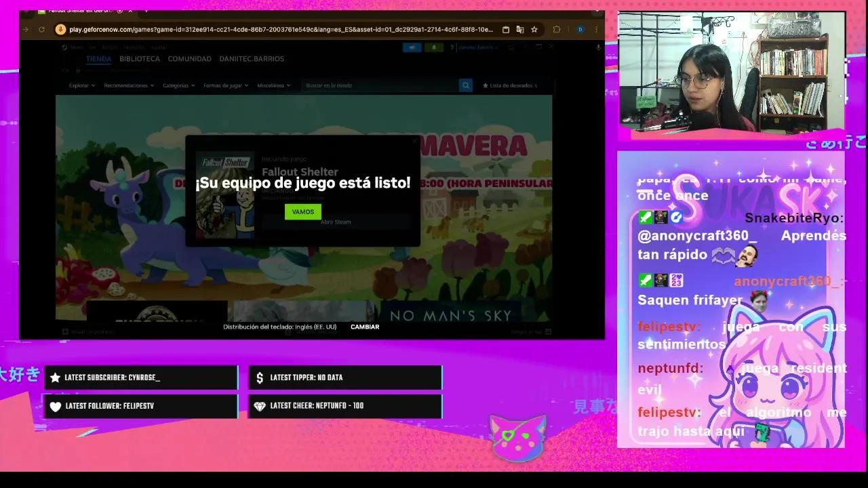
Task: Click the install app icon in address bar
Action: click(x=506, y=30)
